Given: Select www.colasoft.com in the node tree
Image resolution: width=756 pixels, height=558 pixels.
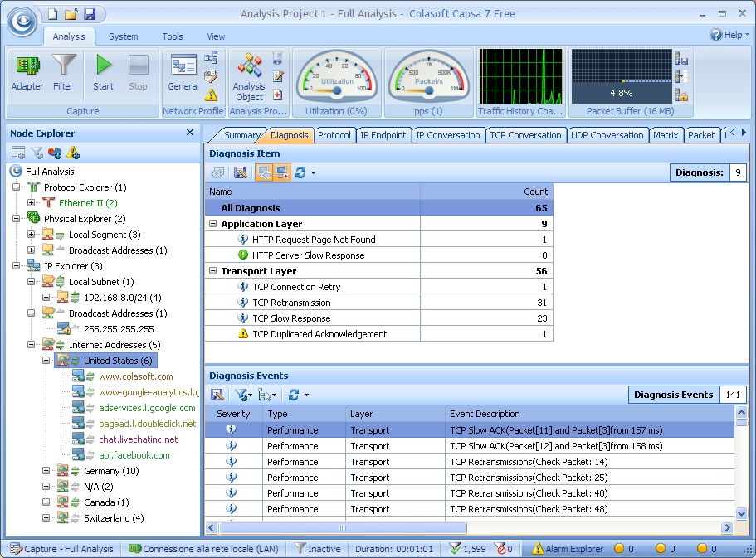Looking at the screenshot, I should (135, 376).
